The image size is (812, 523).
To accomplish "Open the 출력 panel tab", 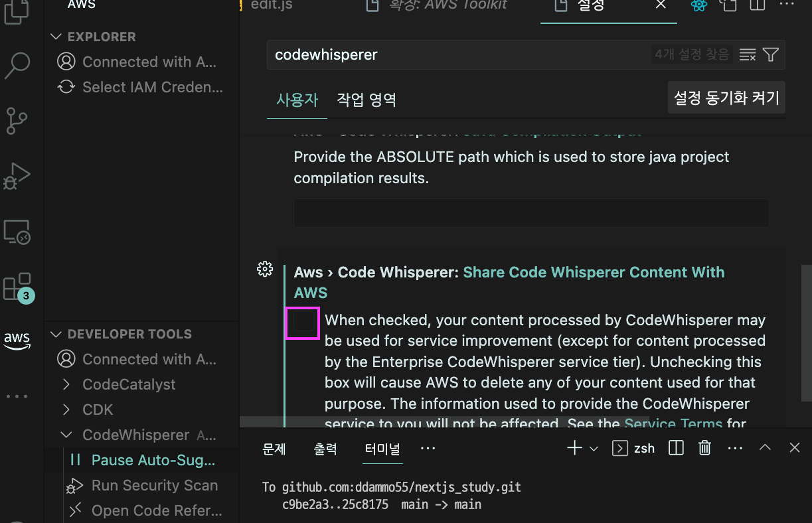I will (x=325, y=449).
